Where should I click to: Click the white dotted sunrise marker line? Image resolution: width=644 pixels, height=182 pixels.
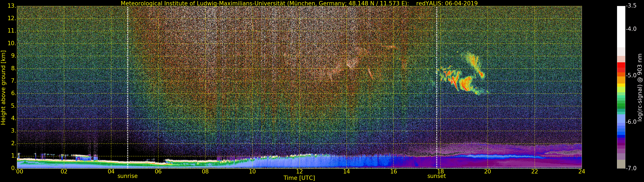point(128,87)
